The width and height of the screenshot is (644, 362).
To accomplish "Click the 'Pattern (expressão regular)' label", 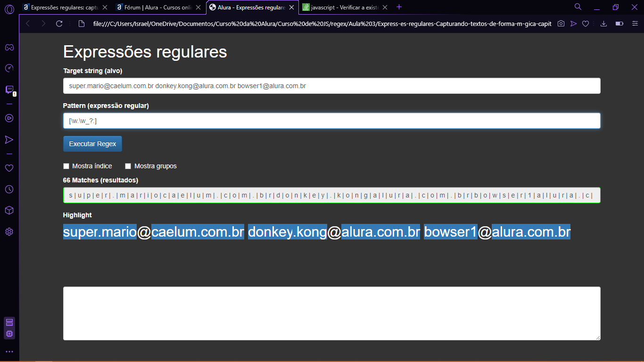I will point(106,106).
